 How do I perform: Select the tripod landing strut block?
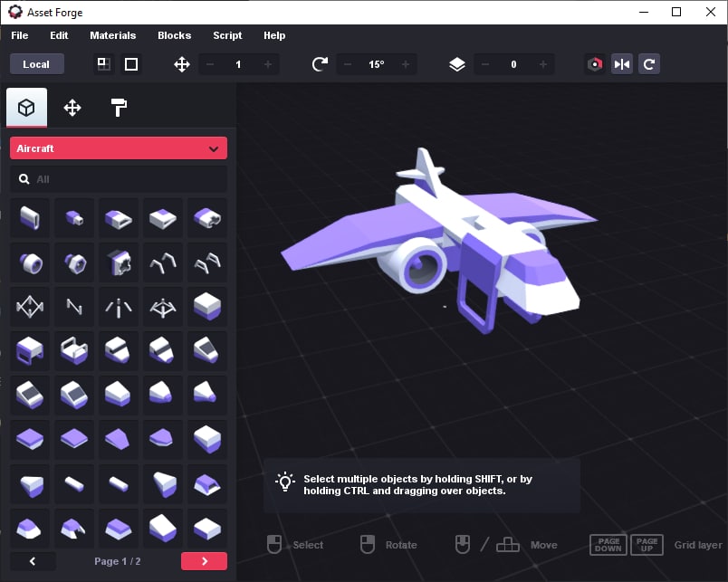[119, 307]
